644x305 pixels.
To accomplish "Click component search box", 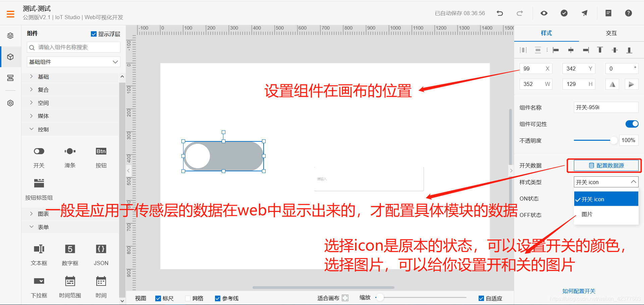I will click(x=73, y=47).
